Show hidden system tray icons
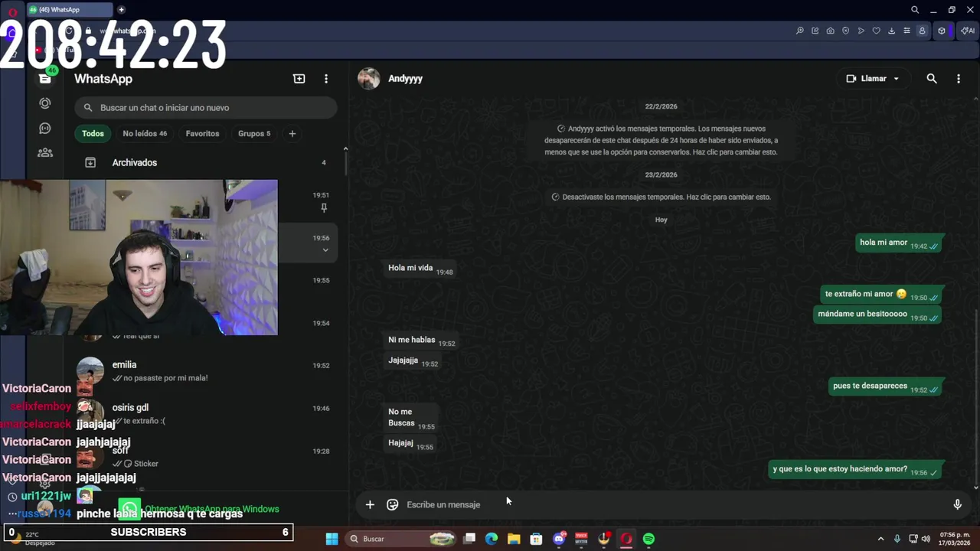980x551 pixels. tap(880, 539)
